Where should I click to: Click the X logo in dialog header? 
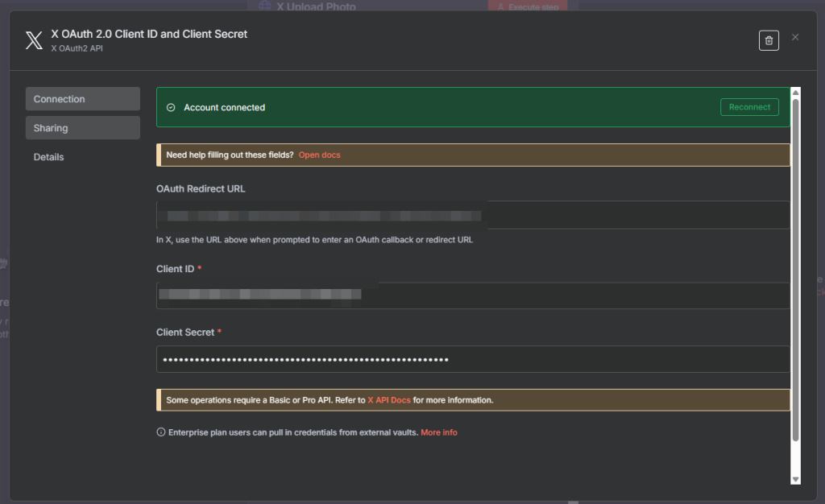pyautogui.click(x=34, y=40)
